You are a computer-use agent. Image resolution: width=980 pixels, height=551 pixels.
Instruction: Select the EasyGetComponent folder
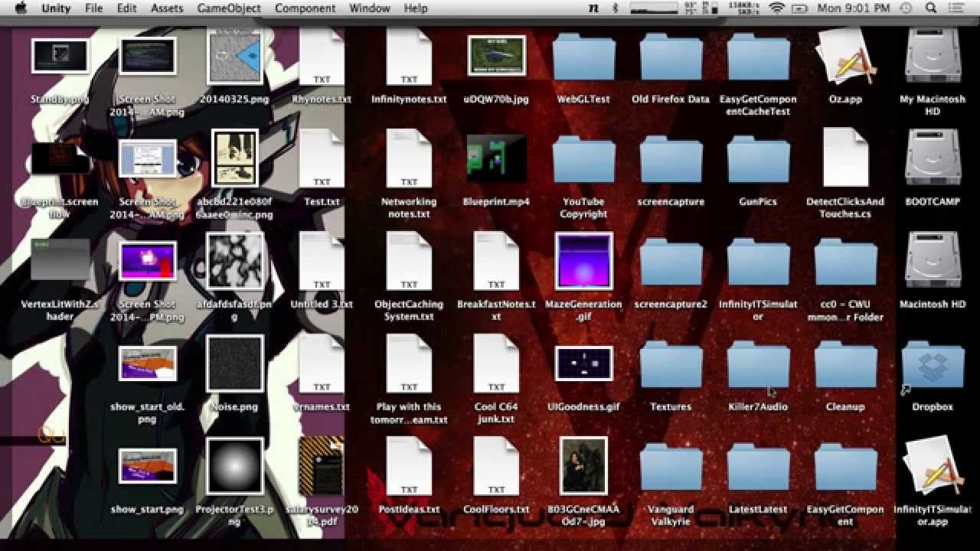(845, 467)
